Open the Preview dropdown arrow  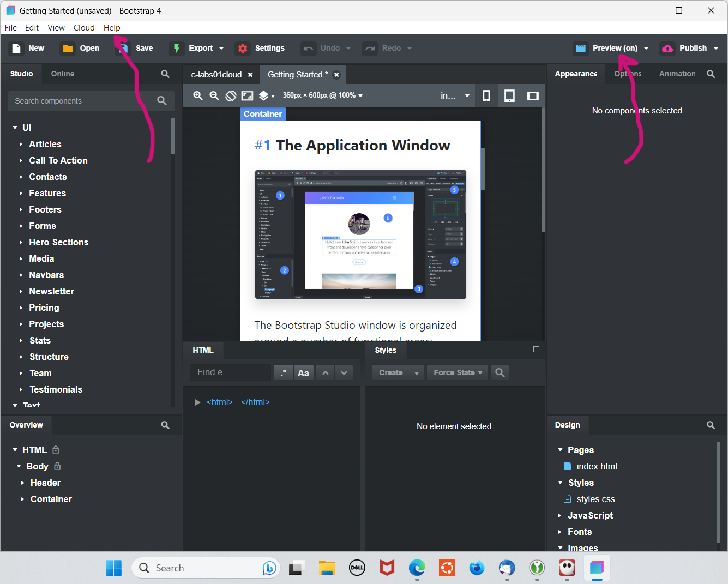646,49
